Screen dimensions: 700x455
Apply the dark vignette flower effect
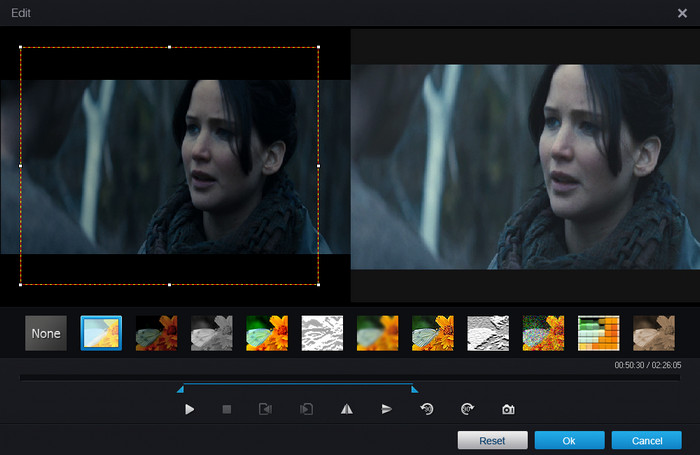(156, 333)
